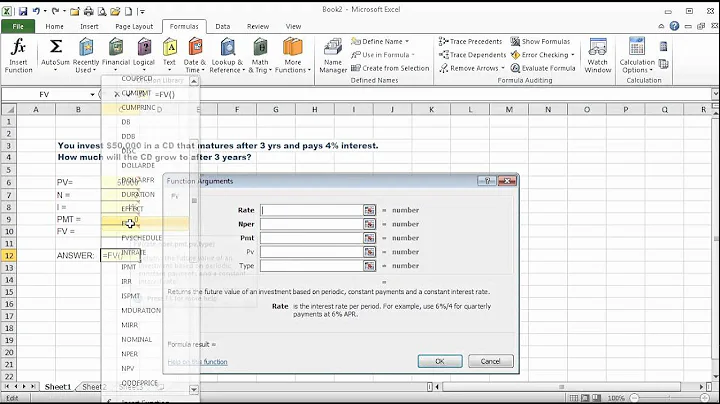This screenshot has width=720, height=404.
Task: Click the Type input field
Action: coord(312,265)
